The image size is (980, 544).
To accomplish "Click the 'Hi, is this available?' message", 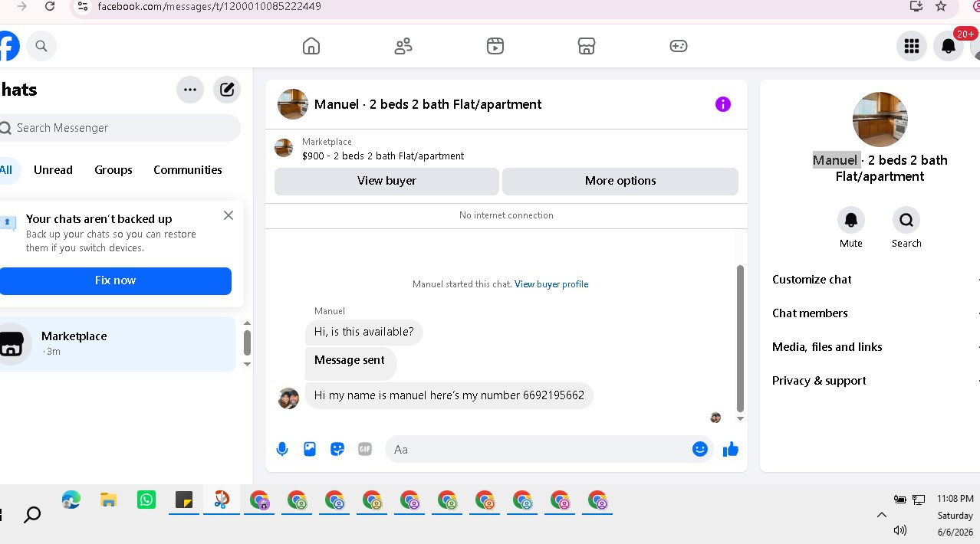I will (364, 332).
